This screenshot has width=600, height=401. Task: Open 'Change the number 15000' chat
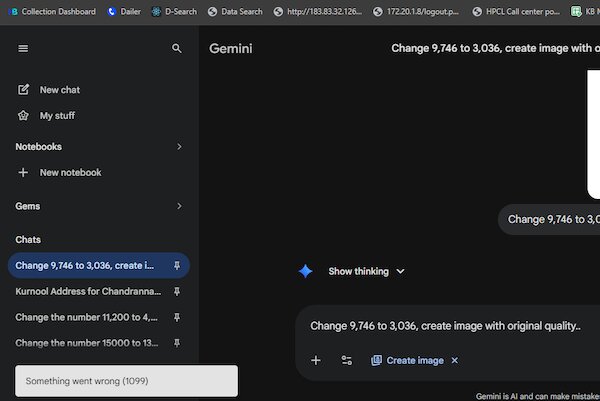[86, 343]
